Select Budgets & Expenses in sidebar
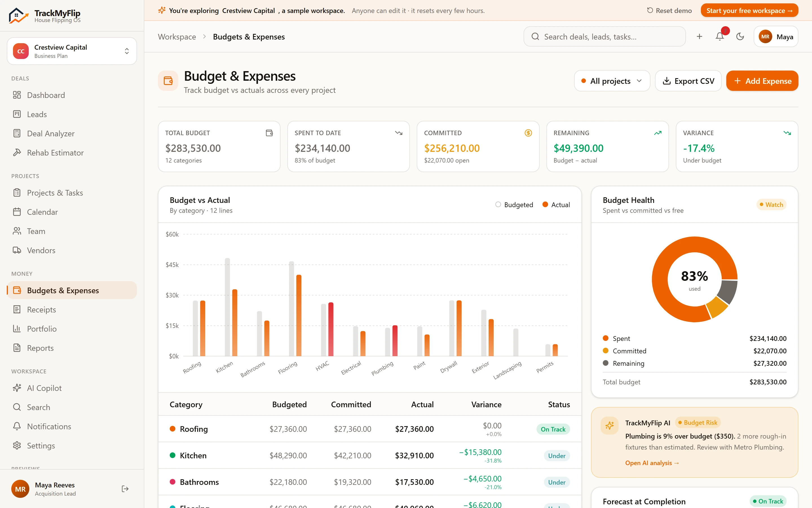Viewport: 812px width, 508px height. [72, 290]
